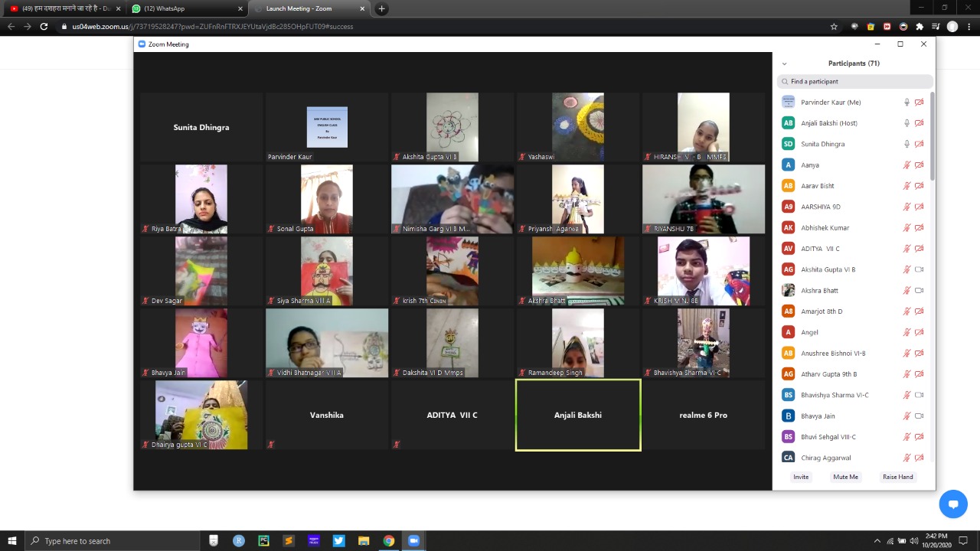Click the AB avatar icon for Aarav Bisht
Viewport: 980px width, 551px height.
coord(788,186)
